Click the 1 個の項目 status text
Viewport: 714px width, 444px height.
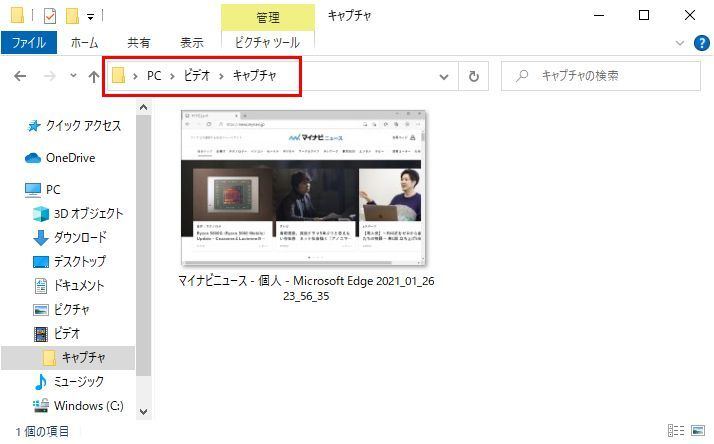pyautogui.click(x=43, y=431)
